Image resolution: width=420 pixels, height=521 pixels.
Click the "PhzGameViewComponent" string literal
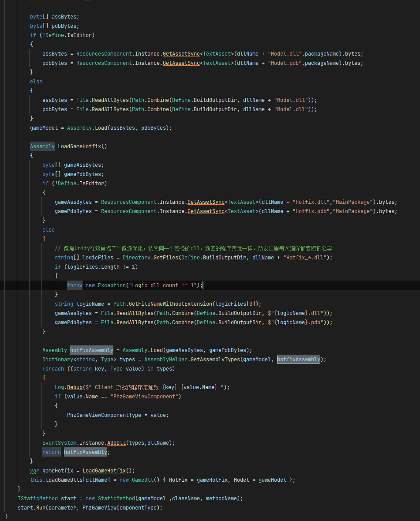point(145,397)
